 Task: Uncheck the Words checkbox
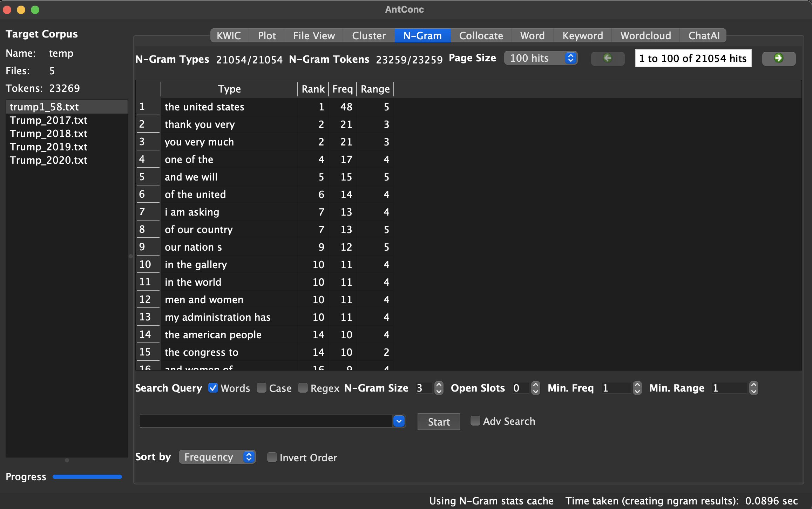coord(213,388)
